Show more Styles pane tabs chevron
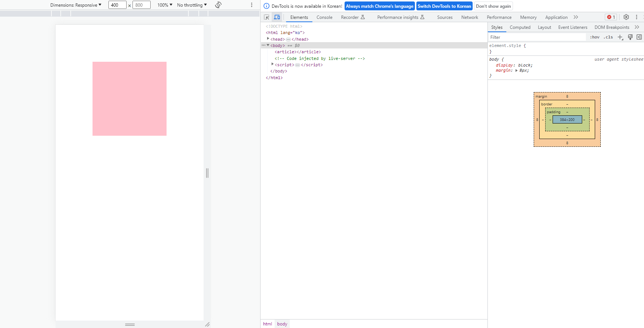644x328 pixels. click(x=637, y=27)
